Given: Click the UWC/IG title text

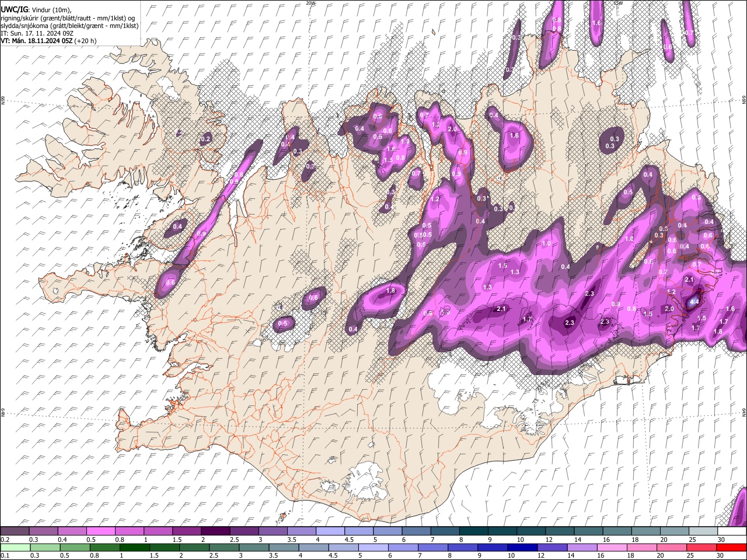Looking at the screenshot, I should point(14,9).
